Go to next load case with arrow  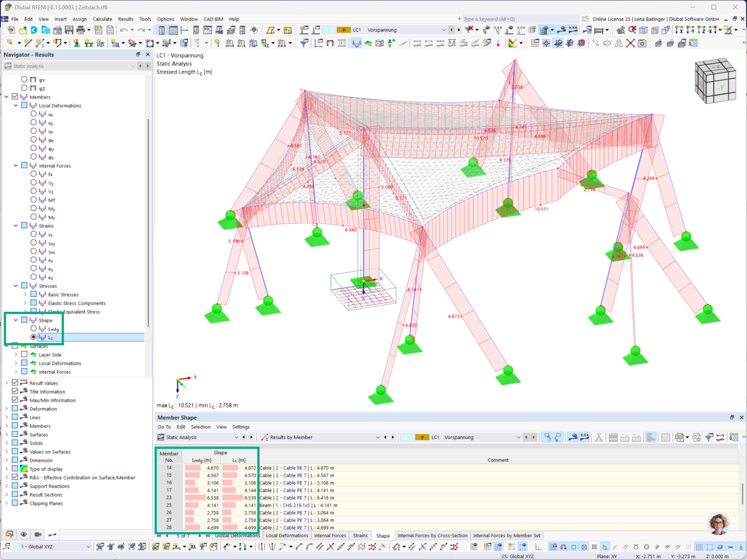[x=459, y=30]
